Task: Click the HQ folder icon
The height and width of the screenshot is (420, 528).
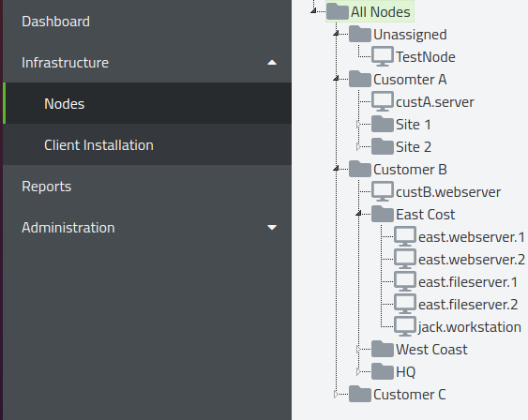Action: (383, 371)
